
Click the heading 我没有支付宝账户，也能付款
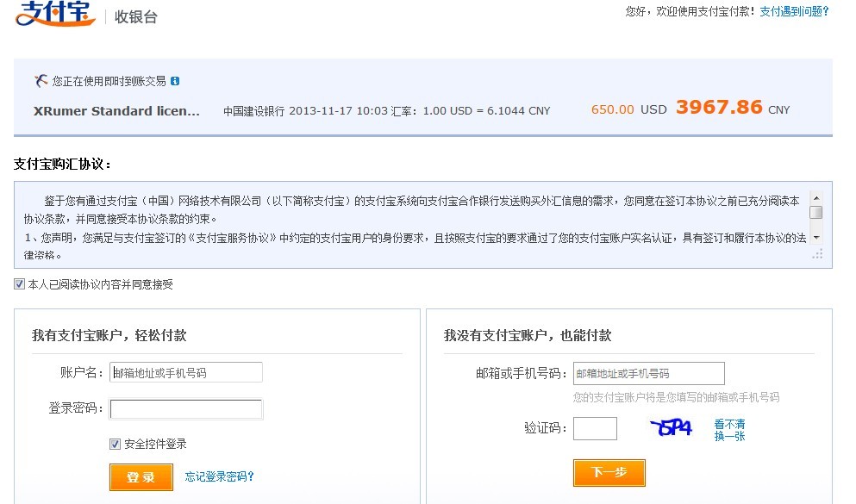coord(528,335)
